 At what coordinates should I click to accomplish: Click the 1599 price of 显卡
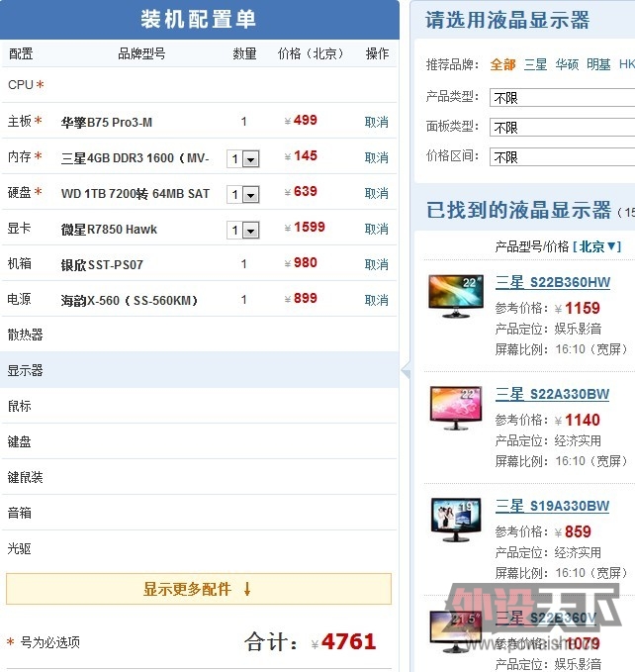click(310, 228)
